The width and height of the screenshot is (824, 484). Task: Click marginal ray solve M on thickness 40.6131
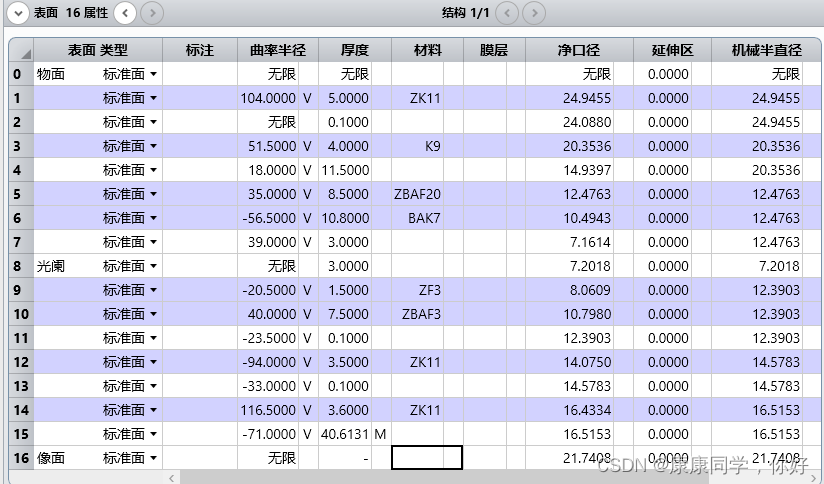tap(380, 434)
